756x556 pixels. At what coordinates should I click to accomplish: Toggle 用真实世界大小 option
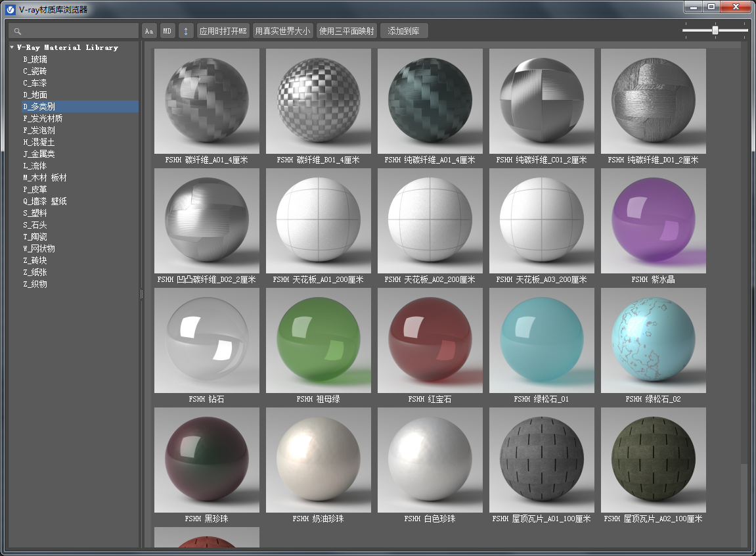283,32
